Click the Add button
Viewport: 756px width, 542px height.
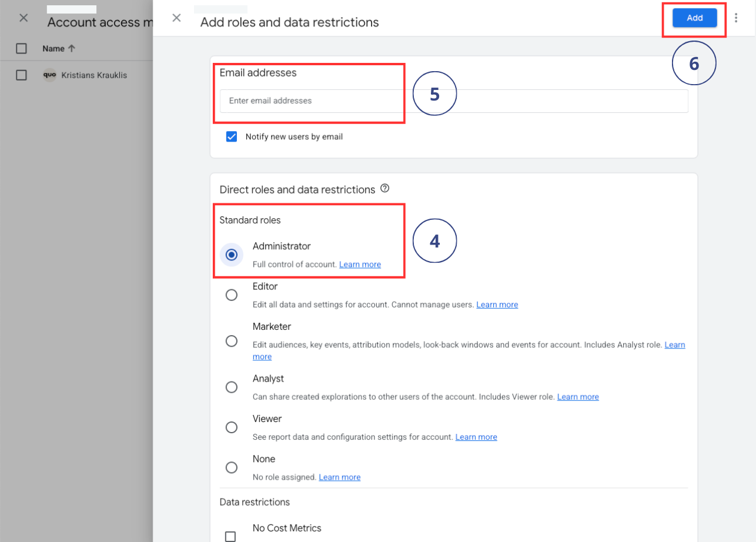[x=694, y=18]
